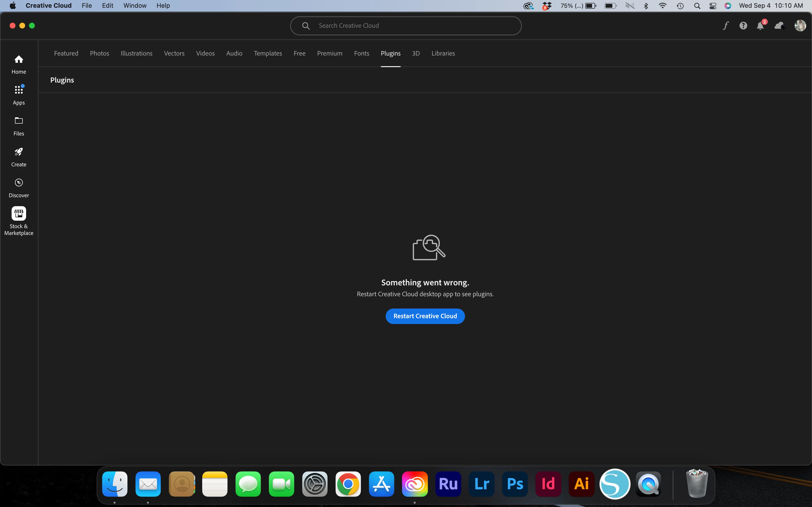Open the help question mark icon
Image resolution: width=812 pixels, height=507 pixels.
[x=743, y=26]
